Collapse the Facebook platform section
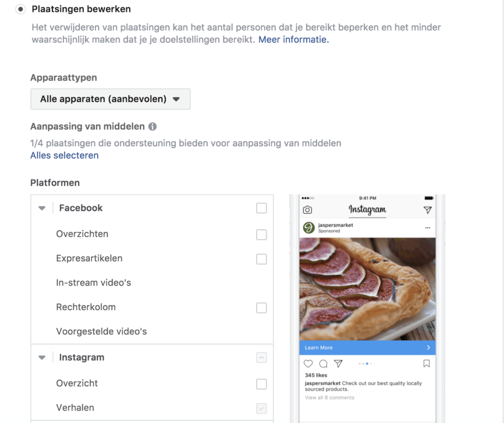 [42, 209]
